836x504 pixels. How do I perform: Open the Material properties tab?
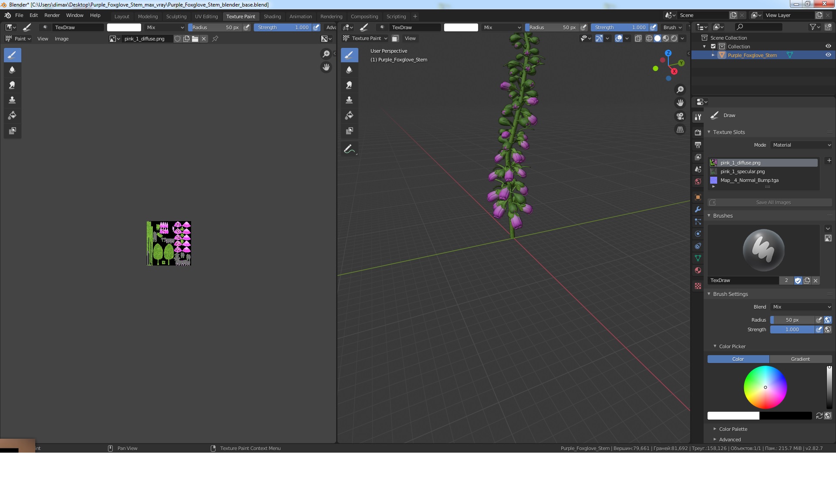(698, 270)
